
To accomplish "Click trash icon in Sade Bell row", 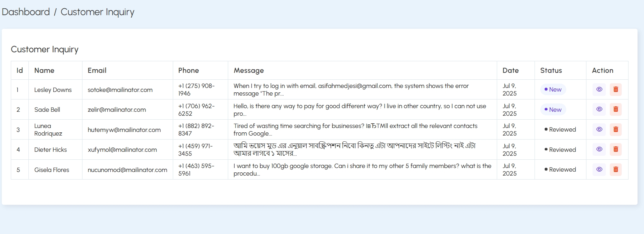I will 616,109.
